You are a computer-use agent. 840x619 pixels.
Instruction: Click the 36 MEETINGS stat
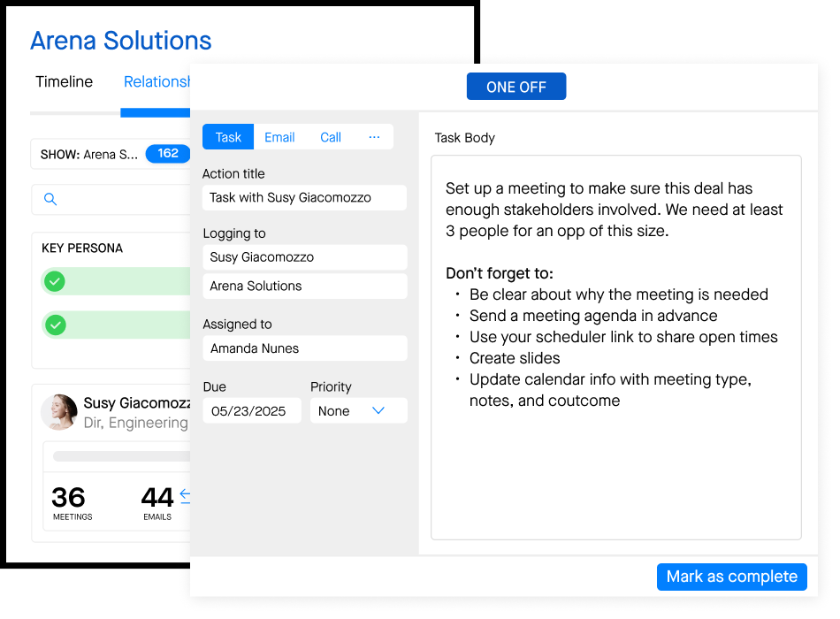(72, 502)
